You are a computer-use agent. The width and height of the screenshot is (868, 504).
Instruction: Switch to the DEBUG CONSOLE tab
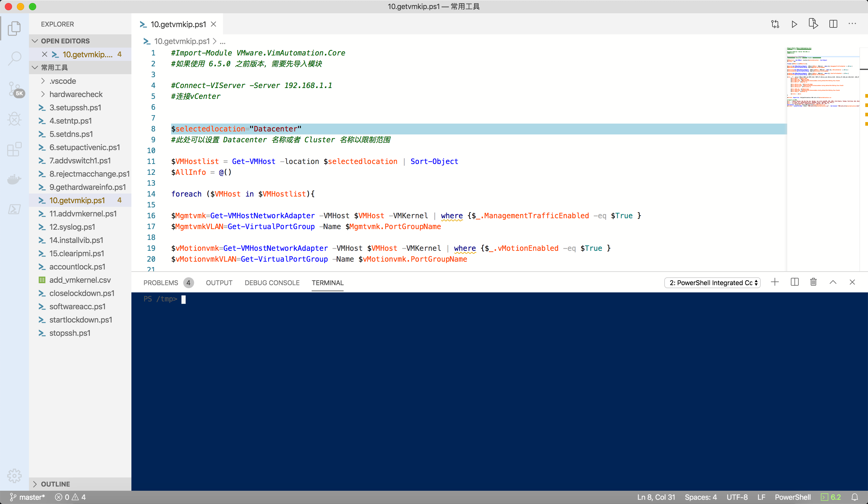click(272, 283)
